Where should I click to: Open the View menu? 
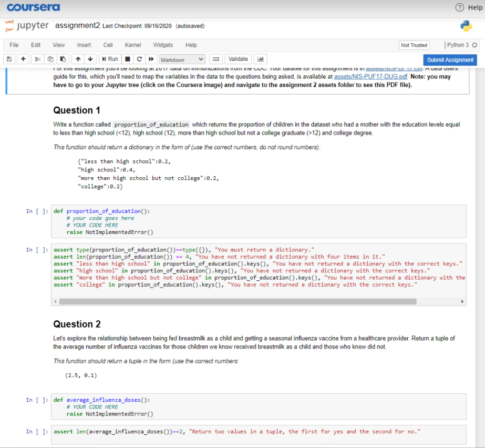58,45
